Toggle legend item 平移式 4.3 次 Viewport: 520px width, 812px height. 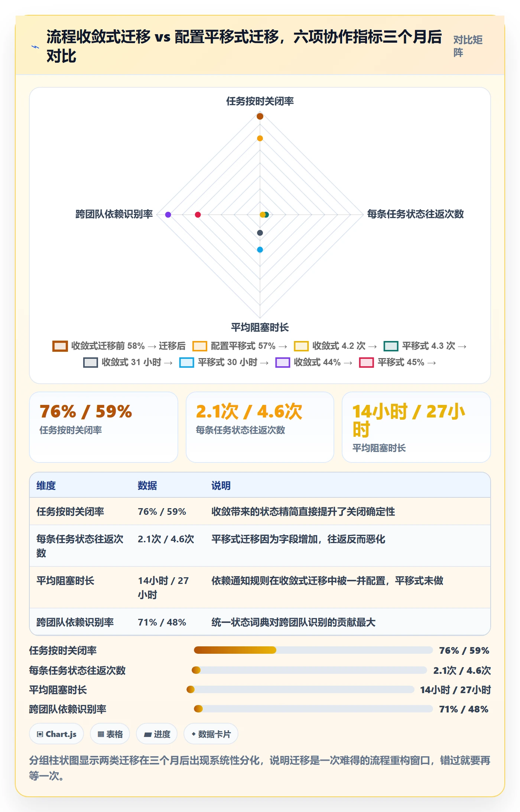pos(425,346)
